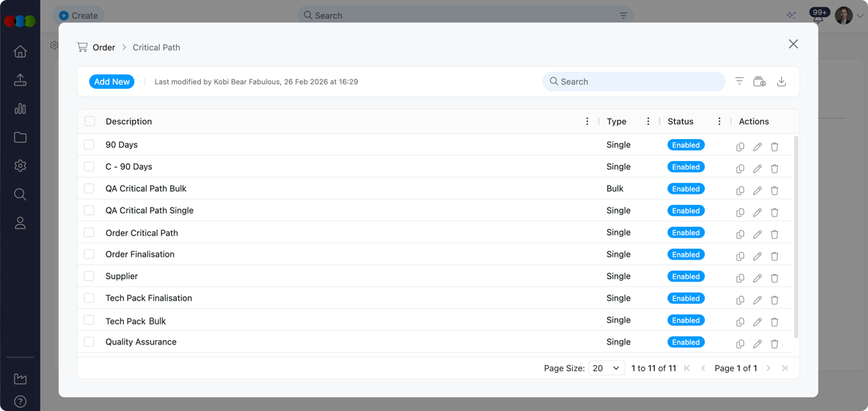Image resolution: width=868 pixels, height=411 pixels.
Task: Focus the Search field in the modal
Action: click(637, 82)
